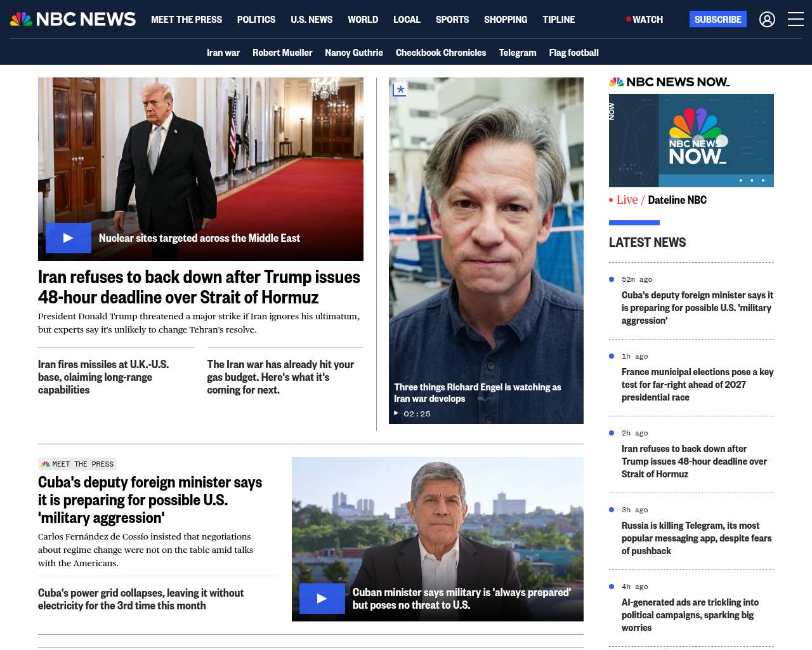Open main Cuba deputy foreign minister headline
This screenshot has height=650, width=812.
150,500
